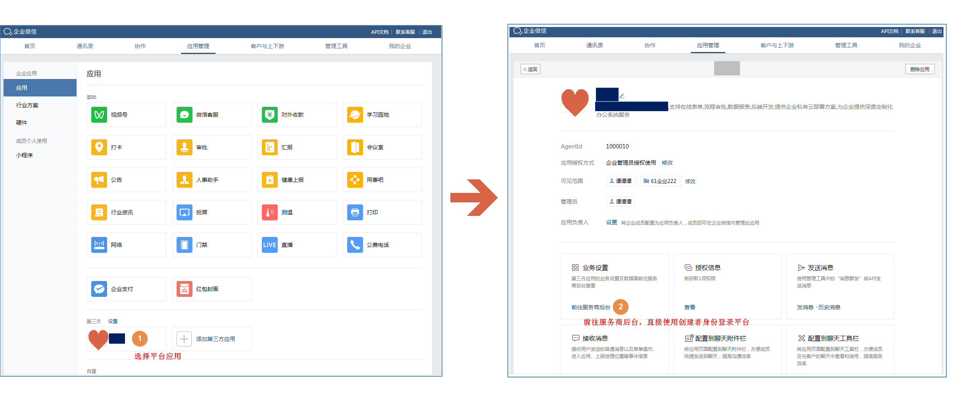The width and height of the screenshot is (980, 408).
Task: Click the 返回 back button
Action: [x=530, y=69]
